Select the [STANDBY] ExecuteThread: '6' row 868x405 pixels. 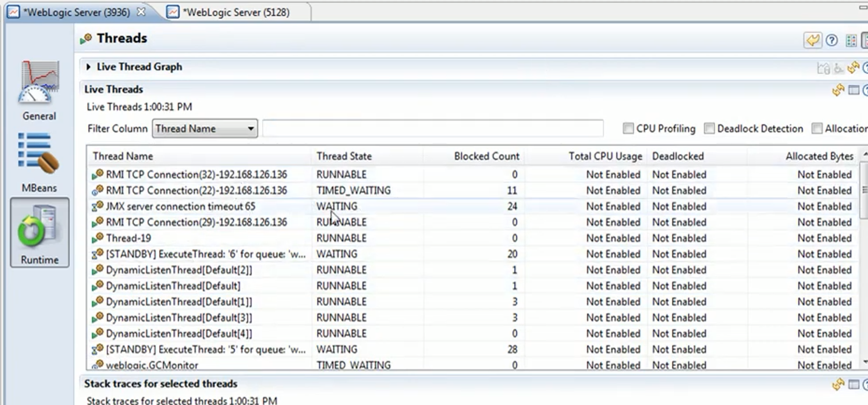(473, 254)
